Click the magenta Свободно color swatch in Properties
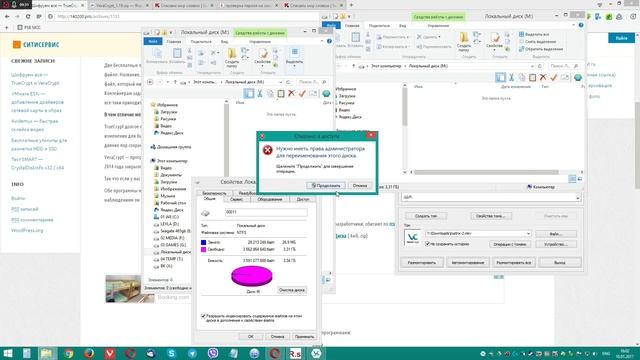Image resolution: width=640 pixels, height=360 pixels. 204,249
